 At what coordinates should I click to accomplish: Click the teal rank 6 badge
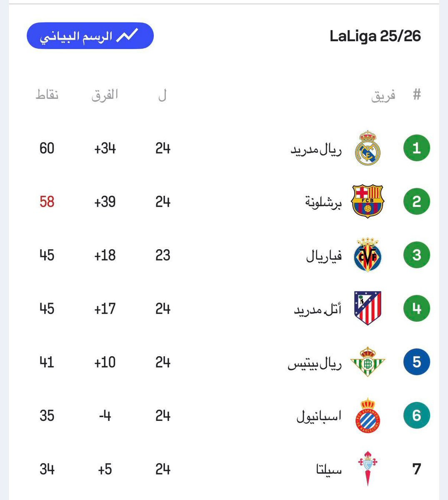pos(416,415)
